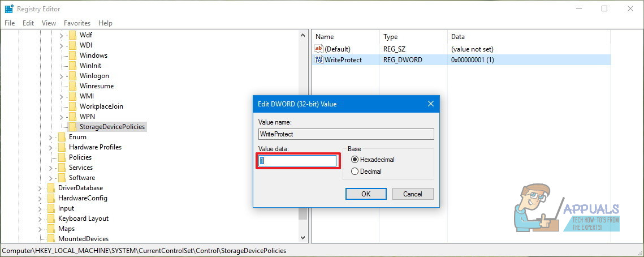
Task: Open the Favorites menu
Action: pos(77,23)
